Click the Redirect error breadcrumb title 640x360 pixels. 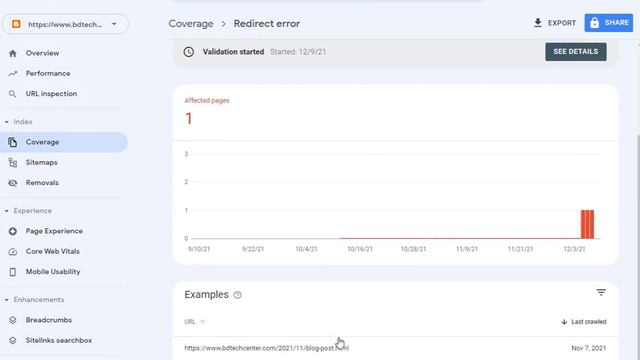[x=267, y=24]
